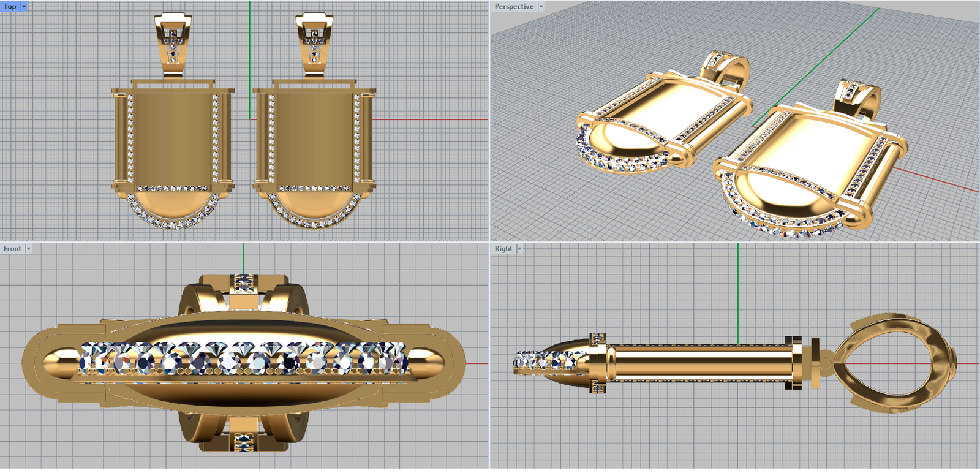Viewport: 980px width, 473px height.
Task: Select the right pendant in the Perspective viewport
Action: pyautogui.click(x=810, y=159)
